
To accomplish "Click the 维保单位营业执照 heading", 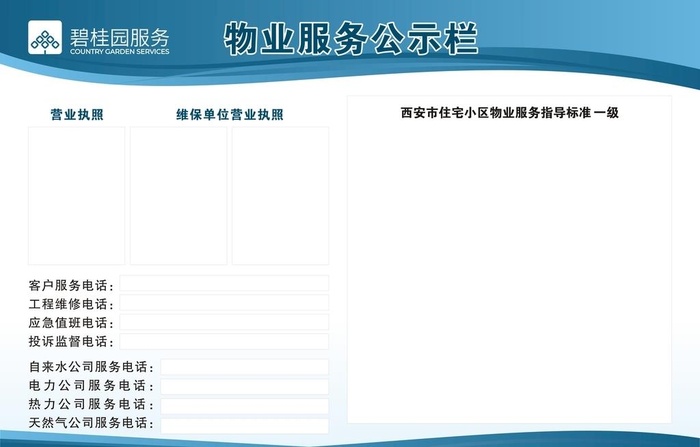I will point(230,115).
